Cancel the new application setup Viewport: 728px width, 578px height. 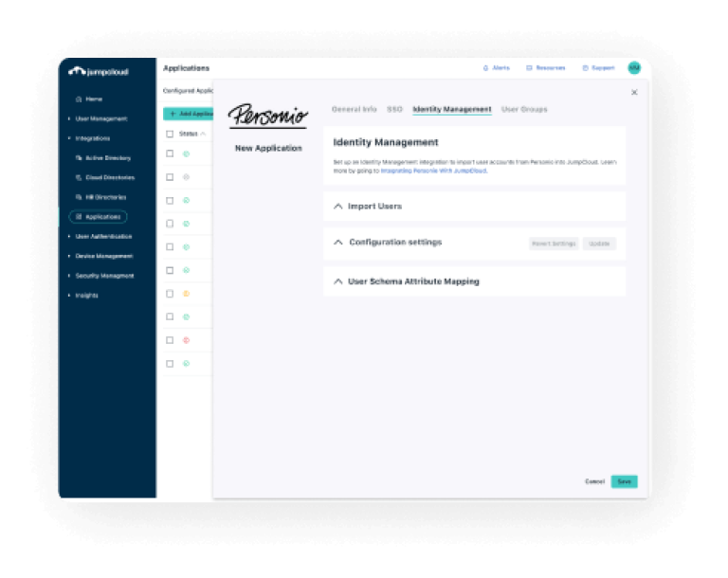click(x=594, y=481)
